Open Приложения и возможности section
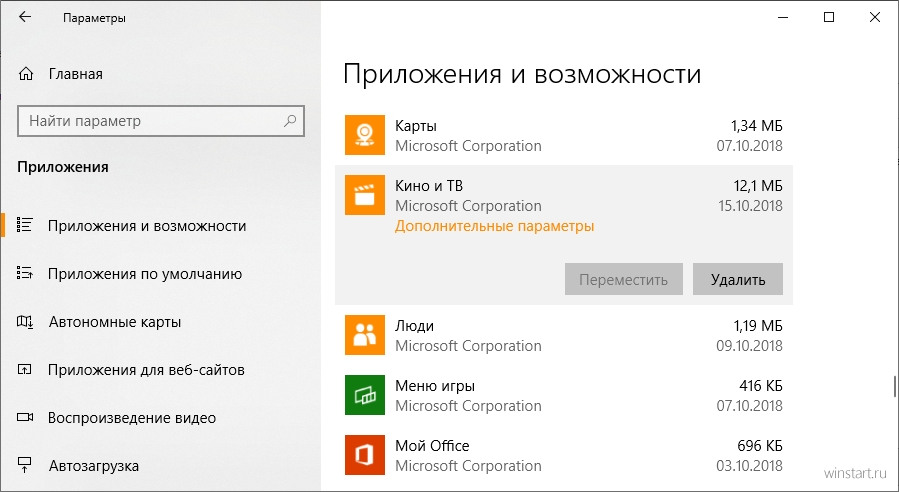Viewport: 899px width, 492px height. point(147,226)
